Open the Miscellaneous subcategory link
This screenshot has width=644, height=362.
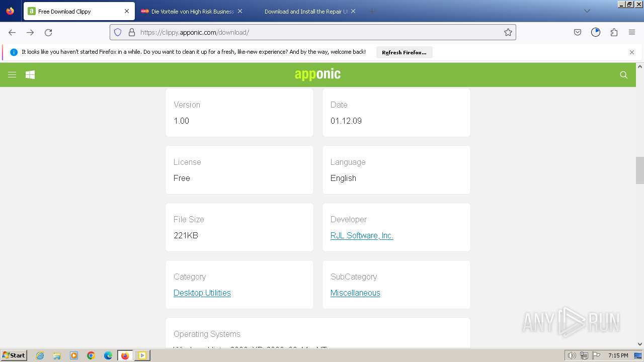click(355, 293)
